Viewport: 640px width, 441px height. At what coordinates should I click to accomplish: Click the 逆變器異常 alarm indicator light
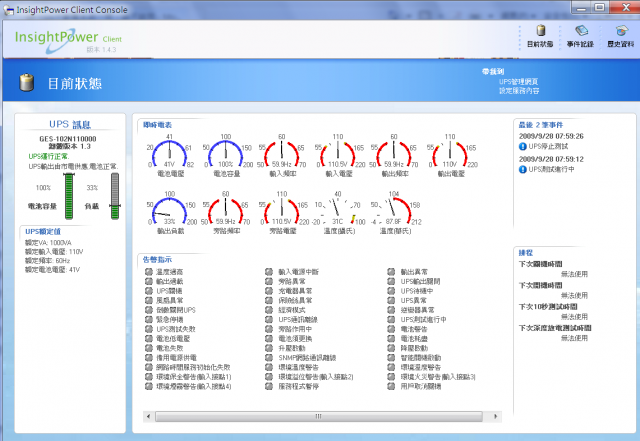pyautogui.click(x=391, y=310)
